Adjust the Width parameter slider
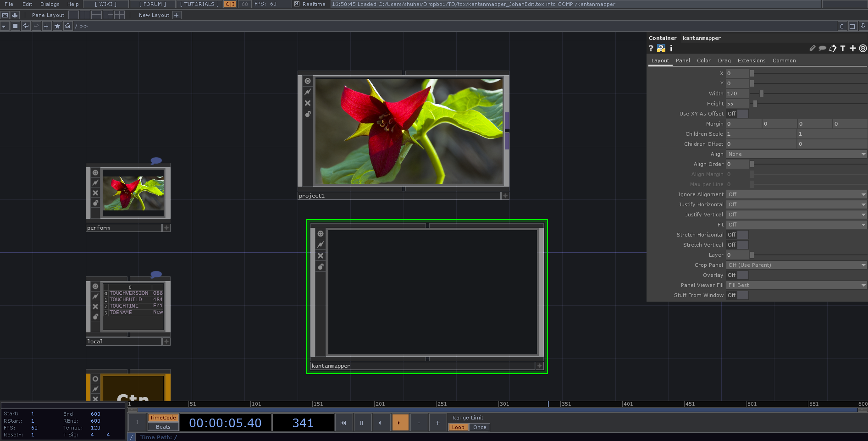Image resolution: width=868 pixels, height=441 pixels. tap(761, 94)
